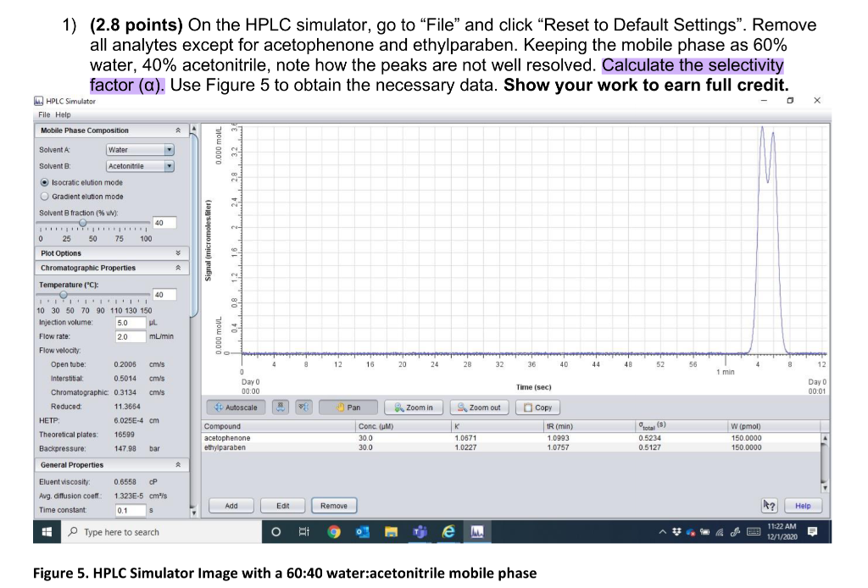
Task: Click the Autoscale button on the plot toolbar
Action: 236,407
